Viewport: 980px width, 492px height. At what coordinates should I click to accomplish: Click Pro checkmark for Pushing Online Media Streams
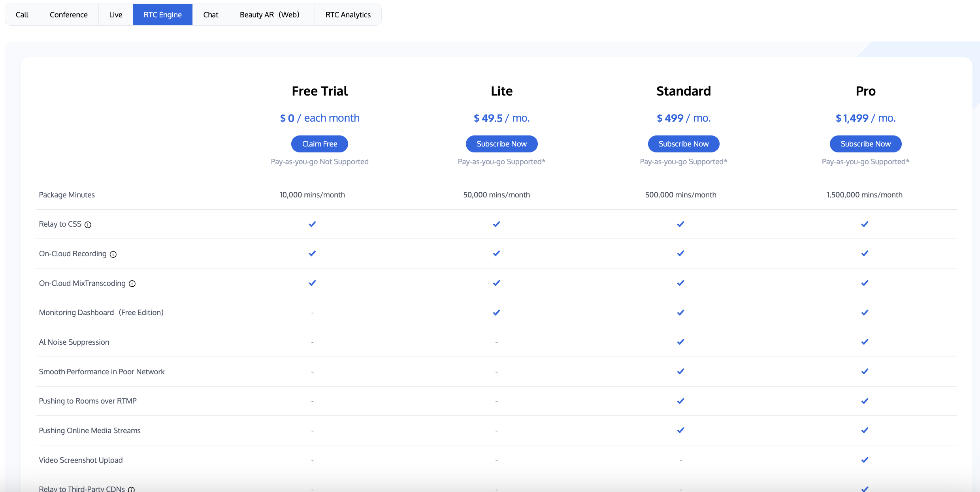click(865, 430)
